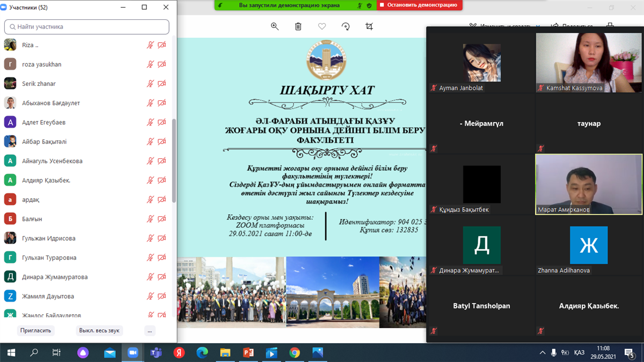Click the Пригласить button
The width and height of the screenshot is (644, 362).
point(35,330)
